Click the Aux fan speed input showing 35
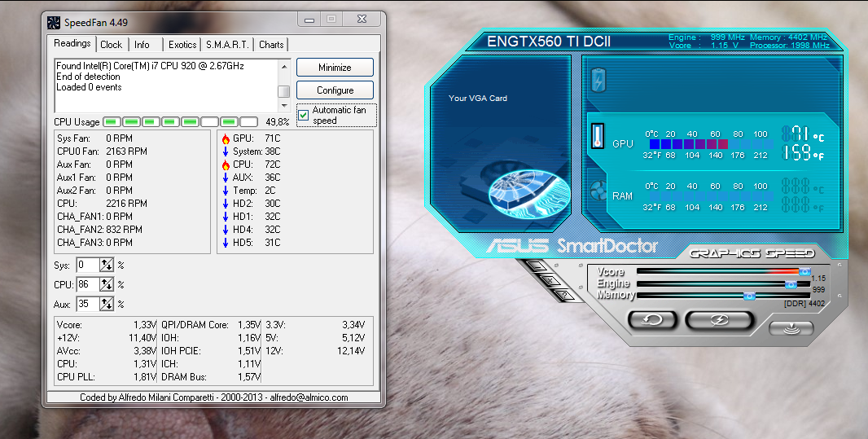 tap(87, 303)
